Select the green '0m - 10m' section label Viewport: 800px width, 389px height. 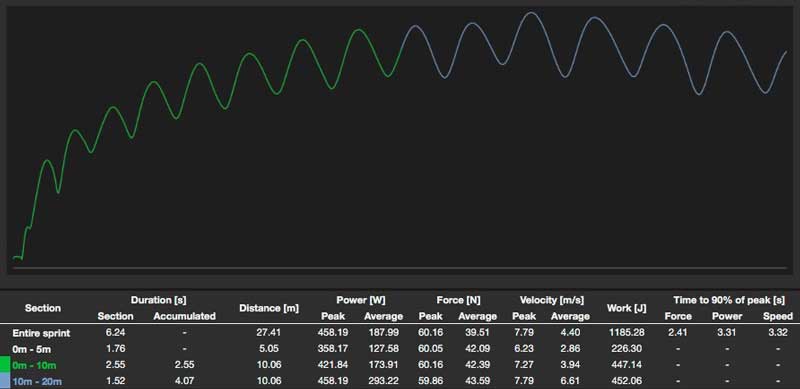(35, 366)
